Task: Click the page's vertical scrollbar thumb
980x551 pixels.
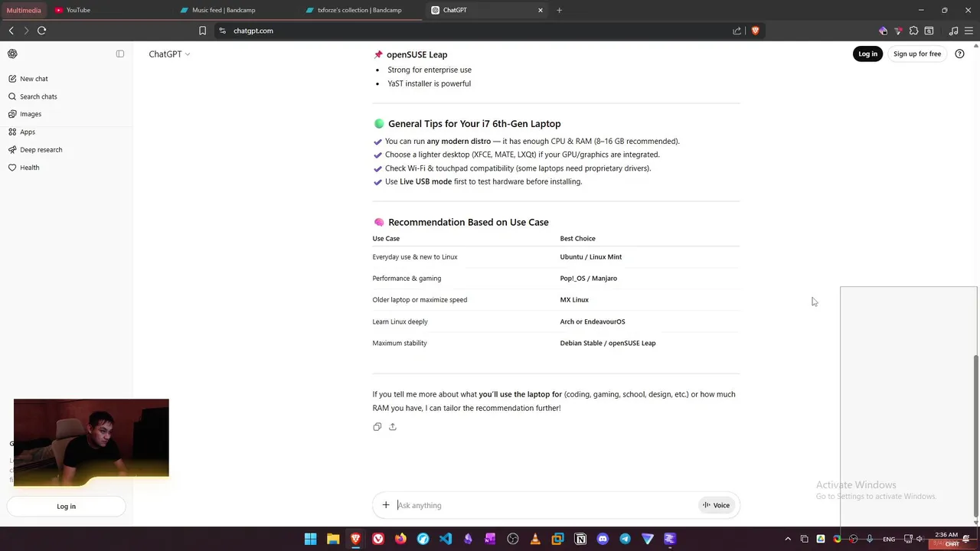Action: click(975, 436)
